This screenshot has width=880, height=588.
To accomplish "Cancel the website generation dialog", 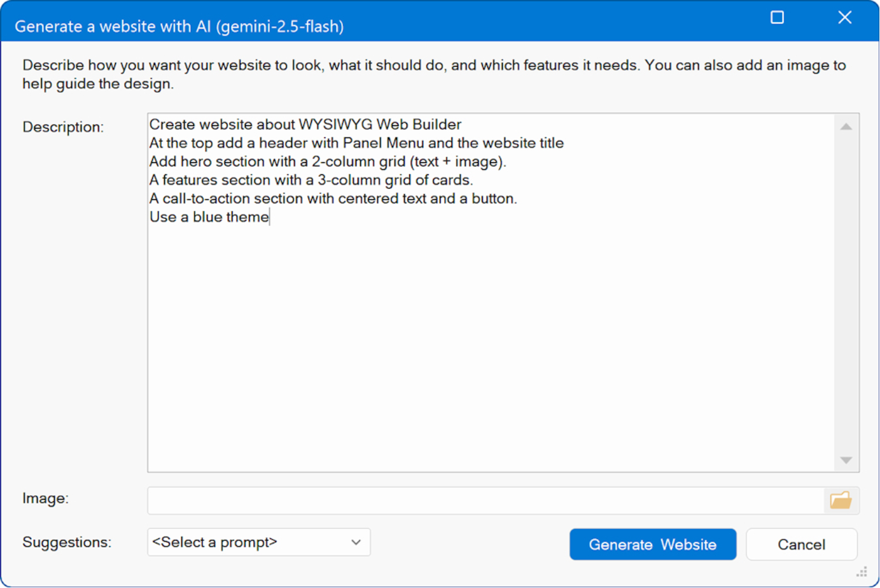I will [801, 545].
